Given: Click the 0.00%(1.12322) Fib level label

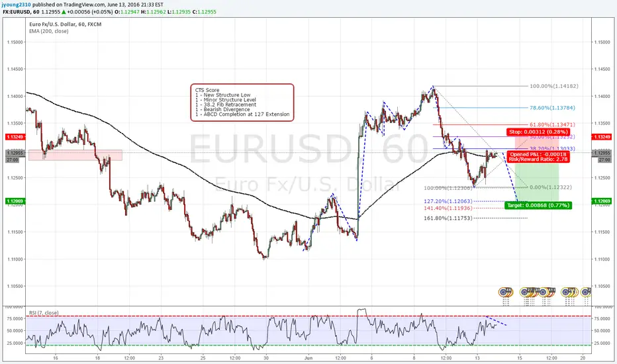Looking at the screenshot, I should [551, 187].
